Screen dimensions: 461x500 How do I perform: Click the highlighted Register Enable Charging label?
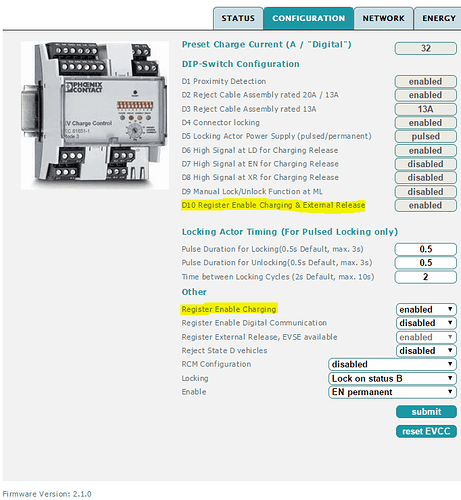(x=229, y=309)
